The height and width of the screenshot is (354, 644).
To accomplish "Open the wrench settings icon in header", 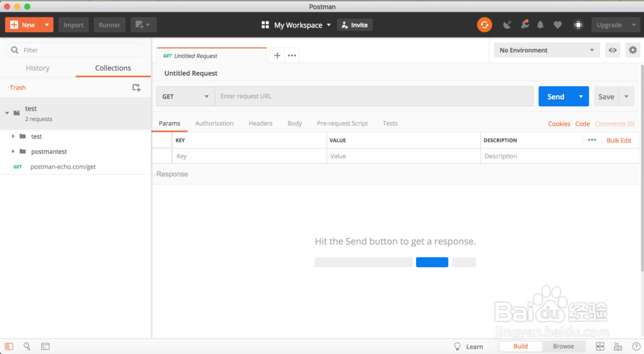I will (x=524, y=25).
